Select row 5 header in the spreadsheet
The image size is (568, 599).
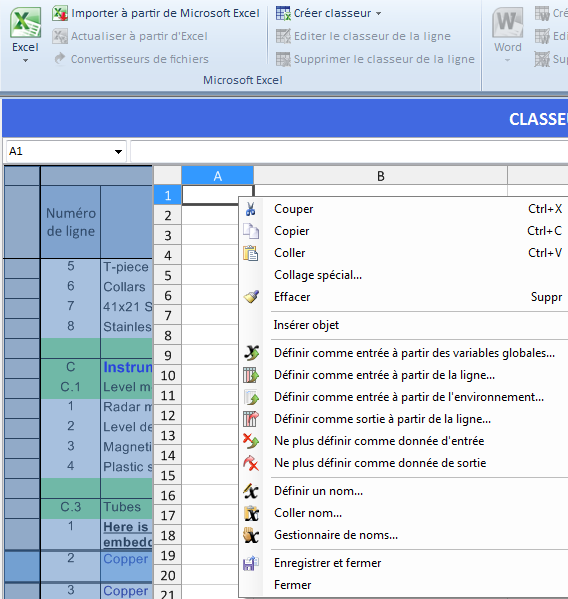pos(168,275)
